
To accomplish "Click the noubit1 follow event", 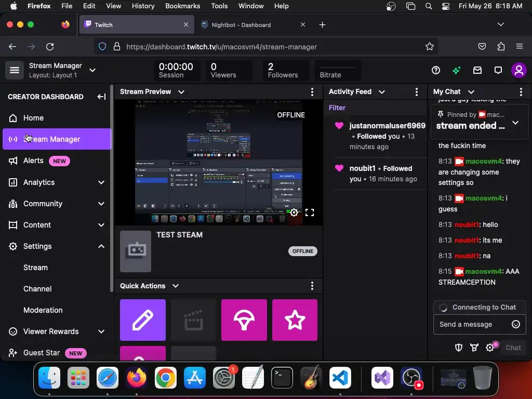I will pos(380,174).
